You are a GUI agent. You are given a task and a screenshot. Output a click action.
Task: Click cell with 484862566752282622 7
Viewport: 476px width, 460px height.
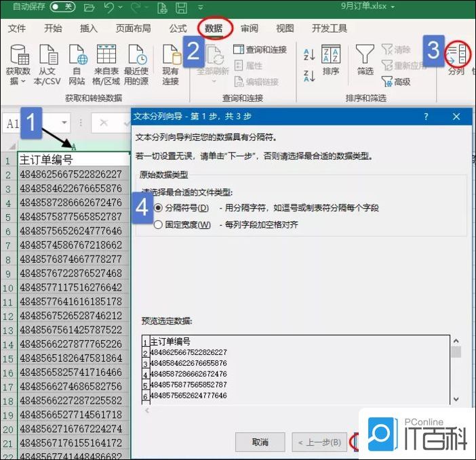point(74,174)
